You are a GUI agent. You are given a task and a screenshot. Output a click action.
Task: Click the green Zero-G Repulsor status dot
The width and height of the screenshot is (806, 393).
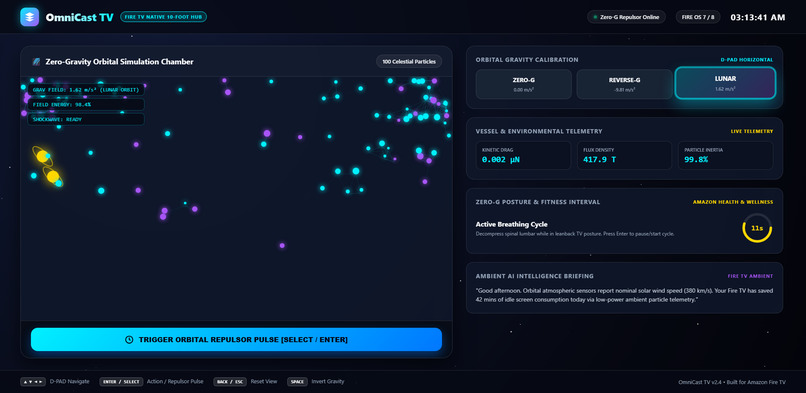[x=595, y=17]
